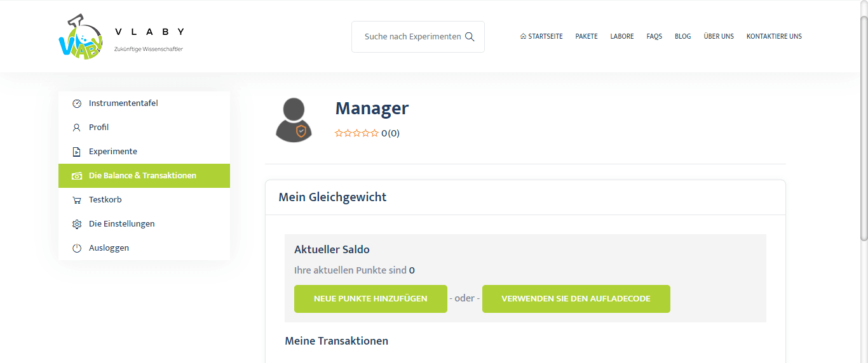Click the Einstellungen gear icon
This screenshot has width=868, height=363.
point(77,224)
